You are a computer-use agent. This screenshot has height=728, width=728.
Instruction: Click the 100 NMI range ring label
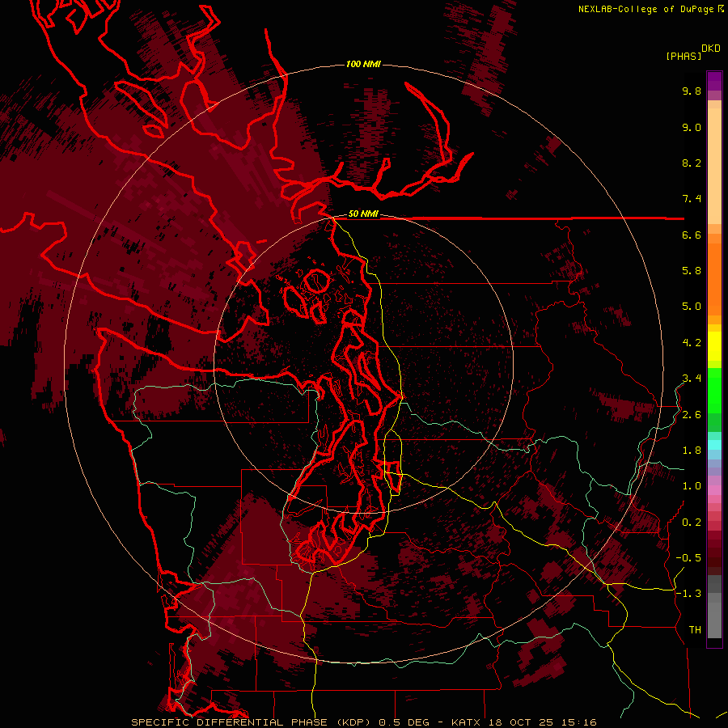(x=363, y=64)
